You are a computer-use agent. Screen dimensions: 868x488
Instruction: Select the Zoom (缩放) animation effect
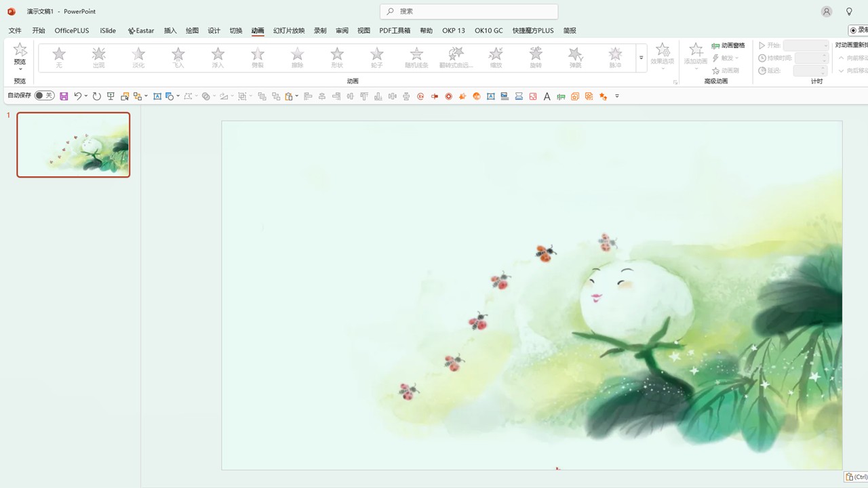496,58
